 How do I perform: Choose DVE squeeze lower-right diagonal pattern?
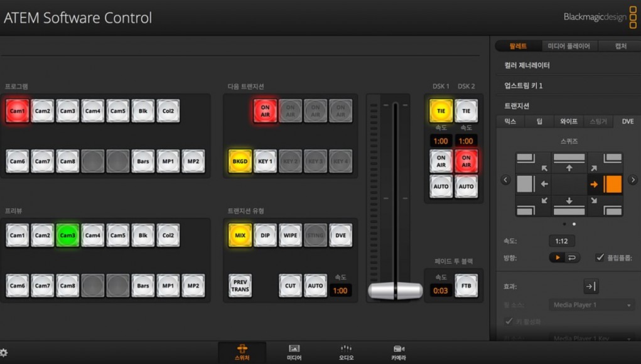606,205
